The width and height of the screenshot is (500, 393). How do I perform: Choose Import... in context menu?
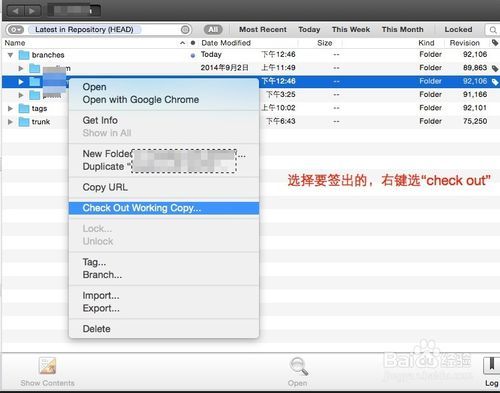point(101,295)
